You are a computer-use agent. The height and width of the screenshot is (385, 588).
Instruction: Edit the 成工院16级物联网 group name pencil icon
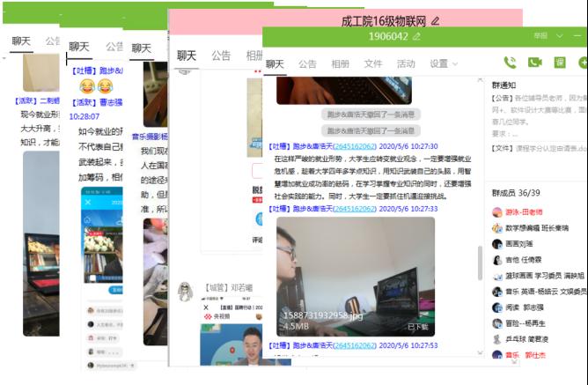[435, 21]
